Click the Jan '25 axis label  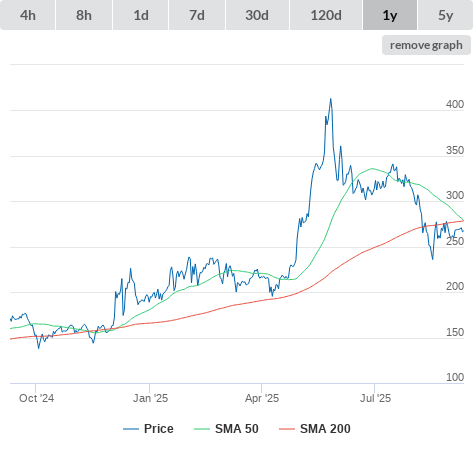(150, 398)
